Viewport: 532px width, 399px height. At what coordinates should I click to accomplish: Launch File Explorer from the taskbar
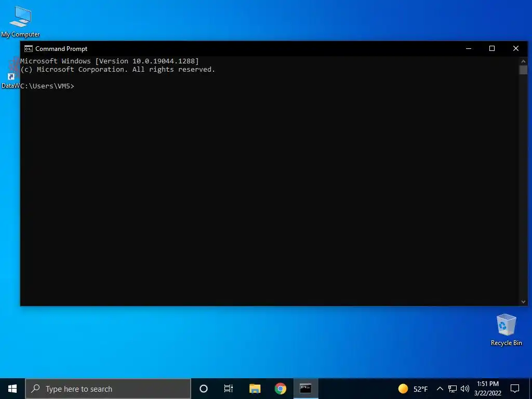tap(255, 389)
